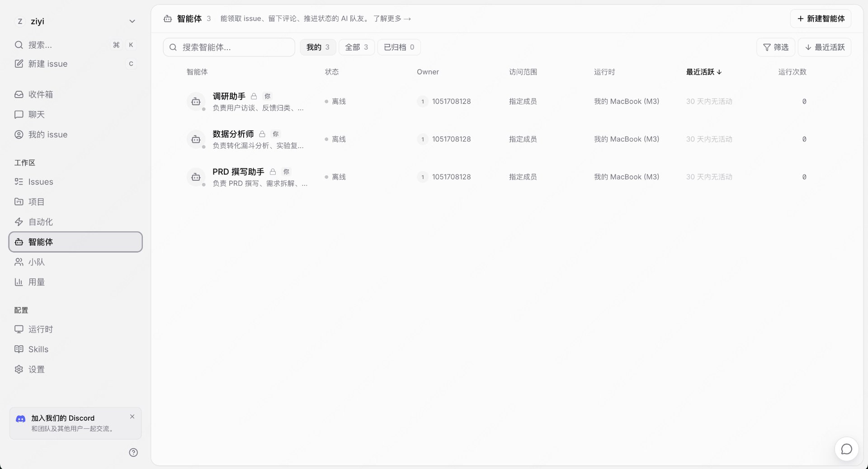The height and width of the screenshot is (469, 868).
Task: Click 新建 issue in sidebar
Action: [75, 64]
